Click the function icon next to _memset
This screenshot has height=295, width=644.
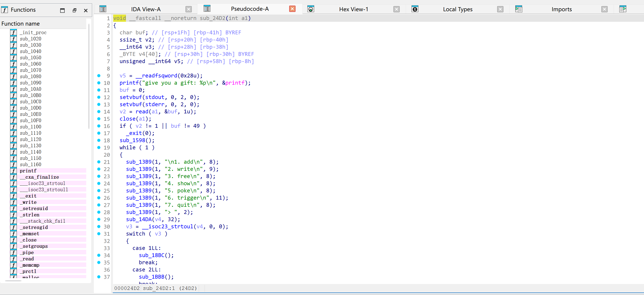(x=13, y=234)
